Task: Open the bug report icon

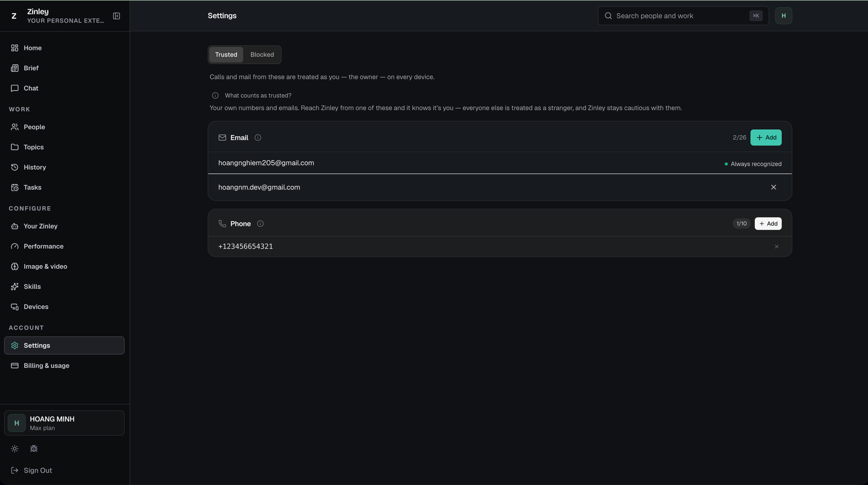Action: [34, 449]
